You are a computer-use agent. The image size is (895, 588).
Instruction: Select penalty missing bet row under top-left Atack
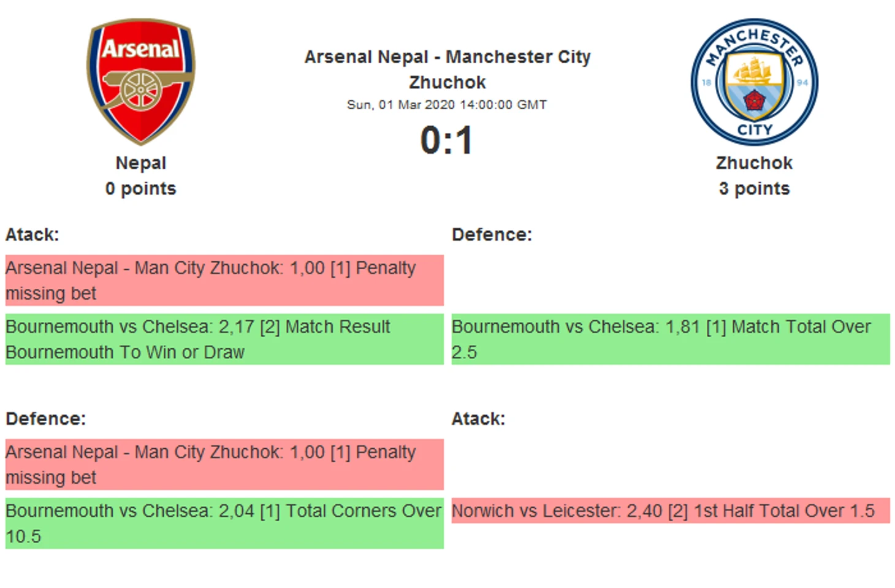click(224, 280)
